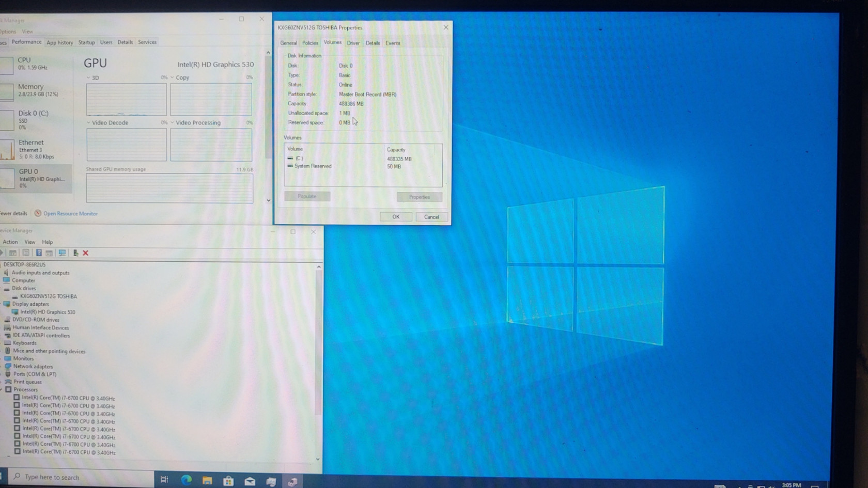
Task: Click the red X uninstall device icon
Action: point(86,253)
